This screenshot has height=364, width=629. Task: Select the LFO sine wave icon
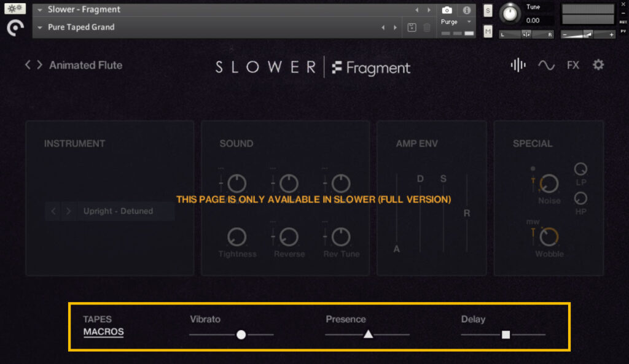[547, 64]
